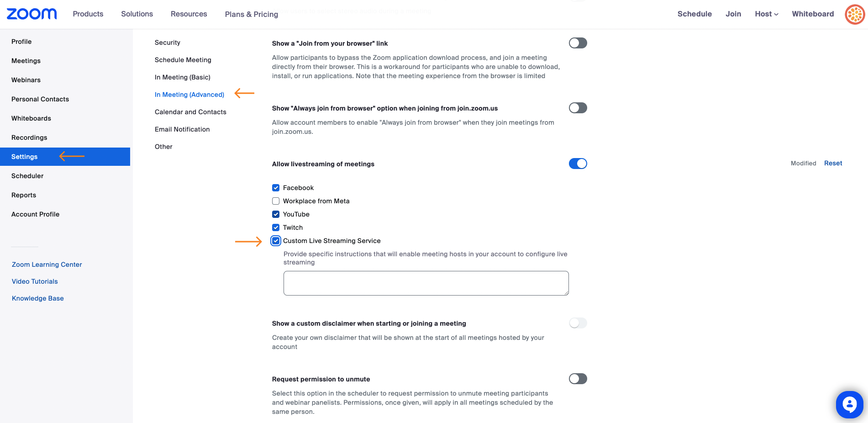Image resolution: width=868 pixels, height=423 pixels.
Task: Click the Whiteboard button
Action: coord(813,14)
